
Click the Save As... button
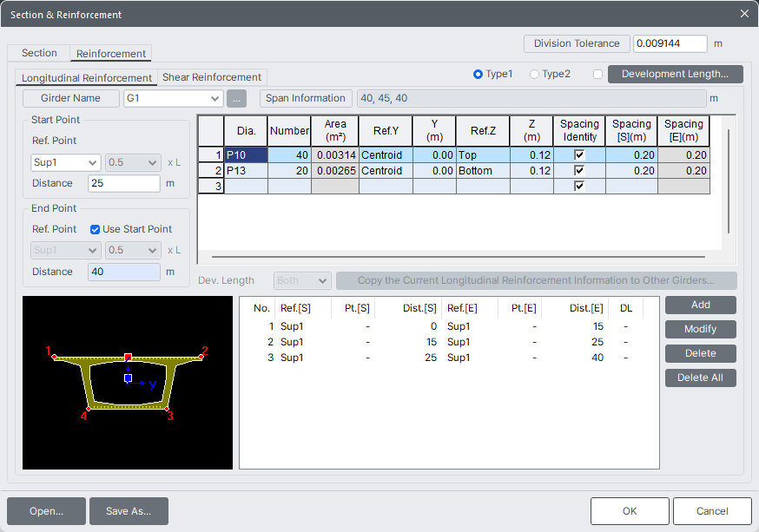(x=129, y=511)
